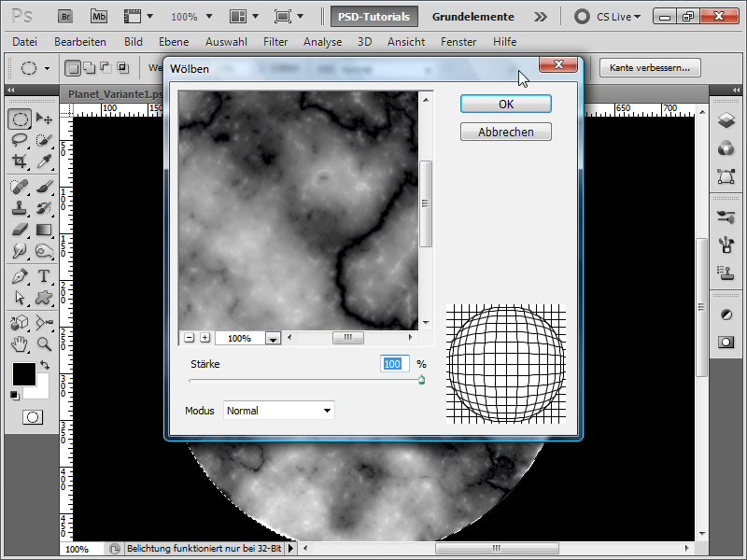Select the Lasso tool
Image resolution: width=747 pixels, height=560 pixels.
tap(20, 140)
